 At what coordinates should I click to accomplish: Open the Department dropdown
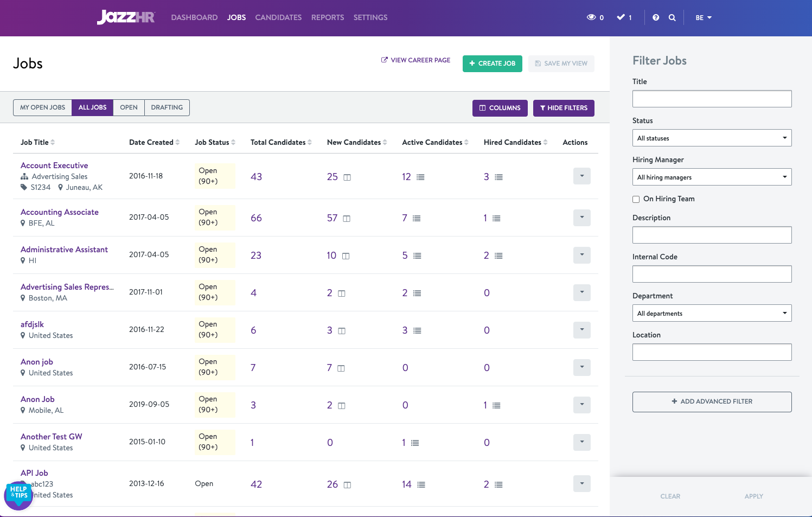712,313
